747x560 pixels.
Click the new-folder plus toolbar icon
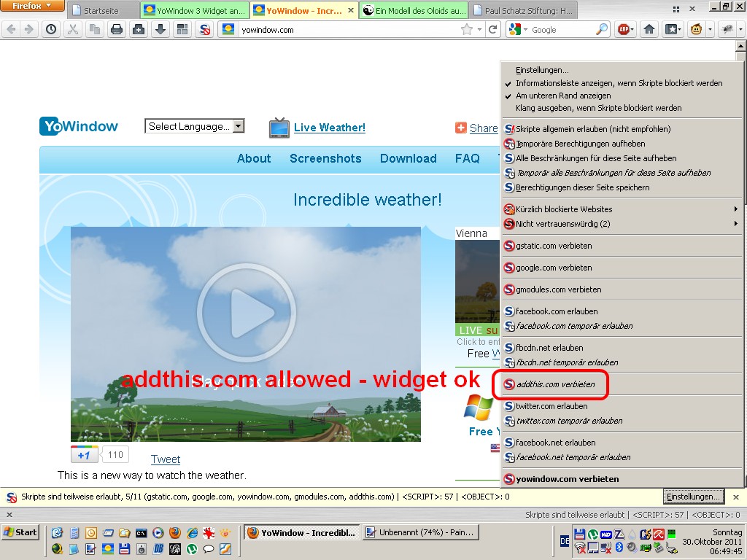point(139,29)
